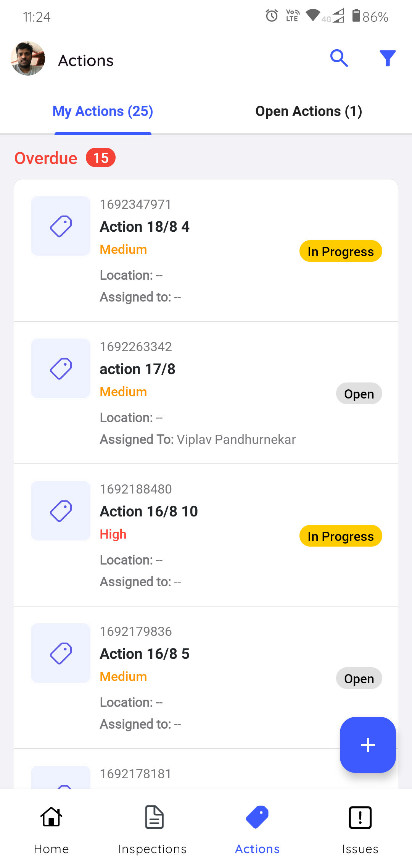Tap Open status badge on action 17/8
This screenshot has width=412, height=868.
(359, 394)
